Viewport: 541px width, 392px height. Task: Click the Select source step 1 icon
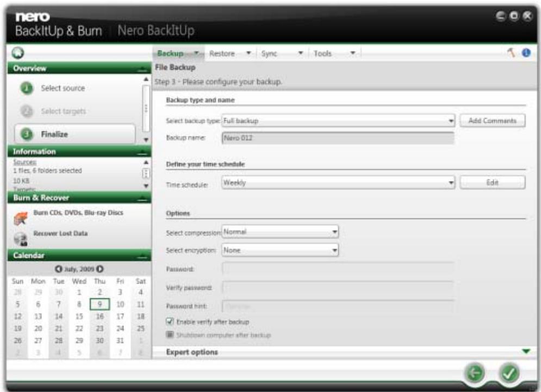pos(27,88)
